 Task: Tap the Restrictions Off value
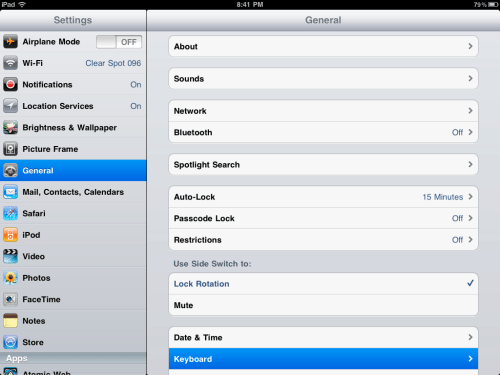[457, 240]
